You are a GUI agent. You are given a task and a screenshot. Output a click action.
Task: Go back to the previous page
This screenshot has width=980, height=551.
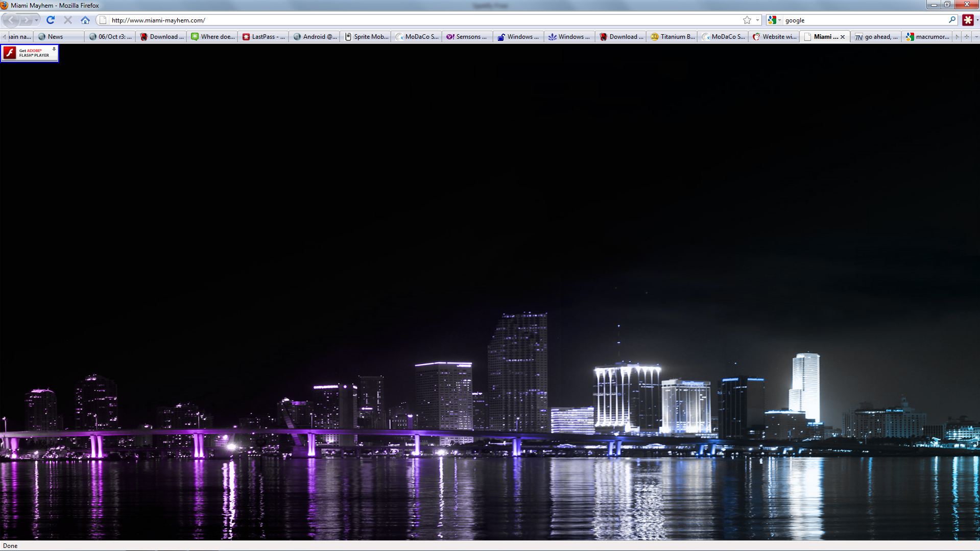[11, 20]
